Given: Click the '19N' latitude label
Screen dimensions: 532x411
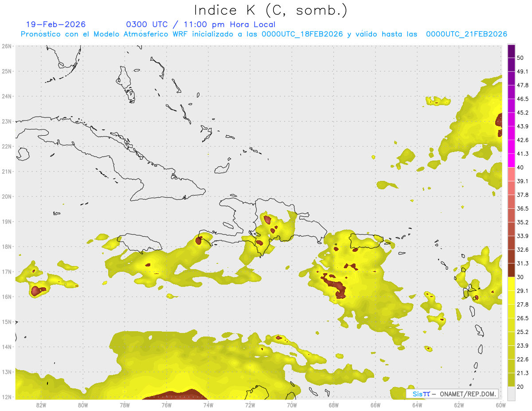Looking at the screenshot, I should point(7,221).
